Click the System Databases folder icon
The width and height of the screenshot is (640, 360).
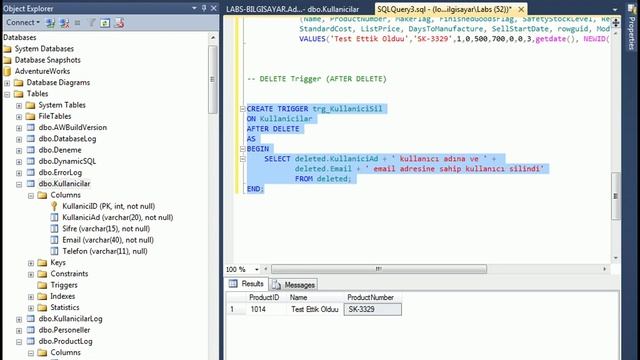coord(8,49)
